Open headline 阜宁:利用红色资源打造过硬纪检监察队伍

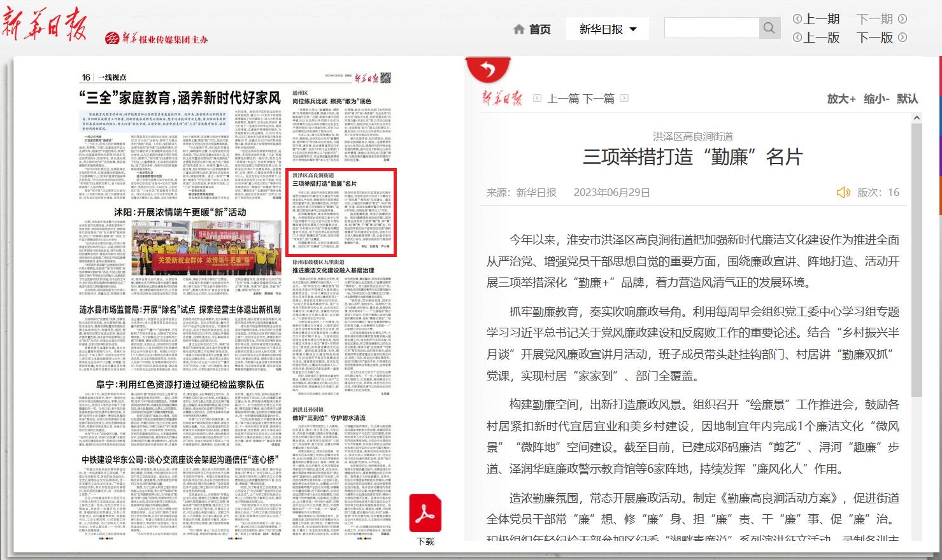pyautogui.click(x=180, y=384)
